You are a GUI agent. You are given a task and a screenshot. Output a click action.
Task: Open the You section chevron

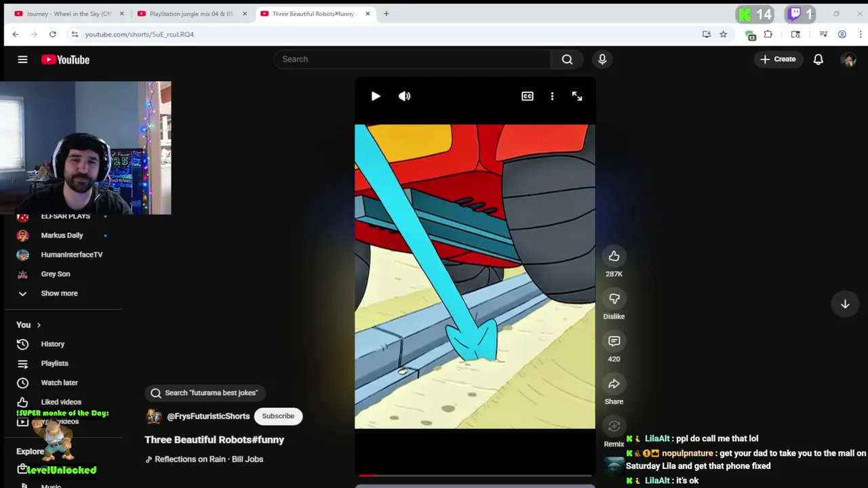[x=39, y=325]
